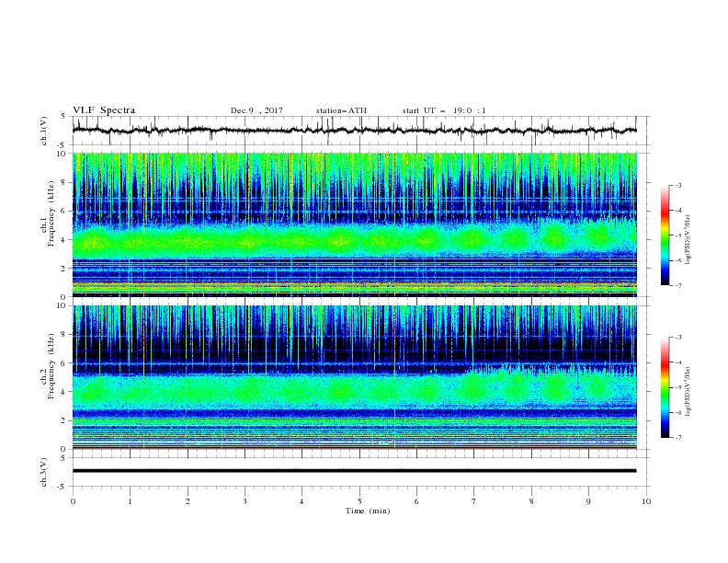Click the "-3" tick on ch.1 color bar
Viewport: 728px width, 563px height.
(x=677, y=185)
